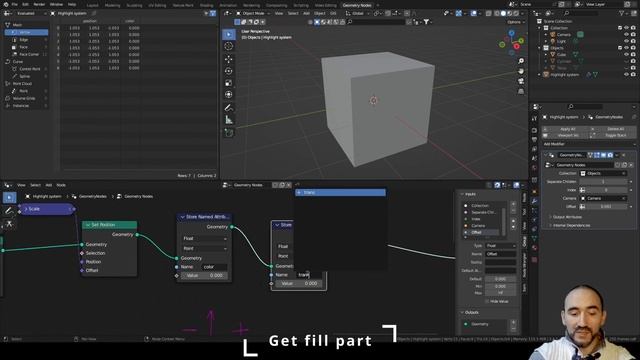Select the highlighted trans suggestion in popup

340,192
